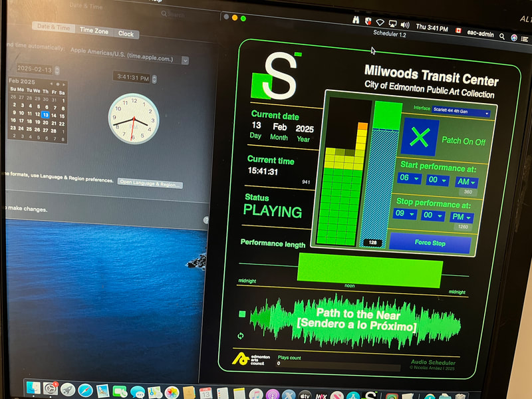This screenshot has width=532, height=399.
Task: Open System Preferences from the Dock
Action: click(x=51, y=389)
